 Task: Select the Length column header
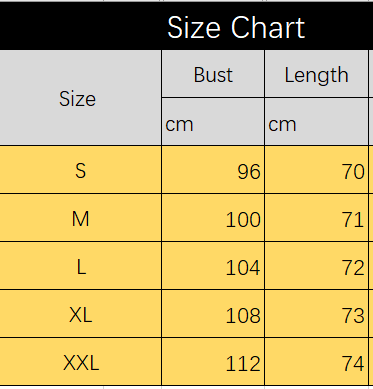pyautogui.click(x=316, y=74)
